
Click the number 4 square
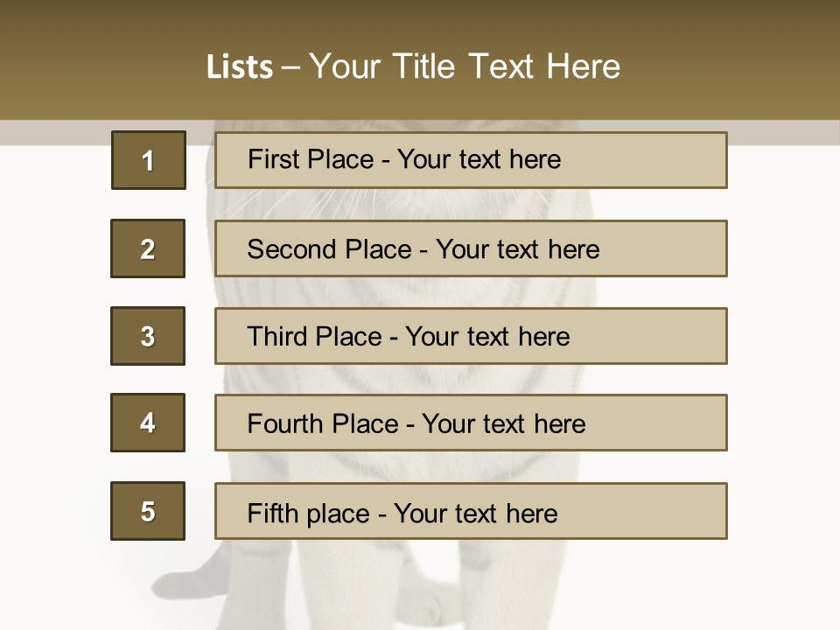[x=148, y=423]
